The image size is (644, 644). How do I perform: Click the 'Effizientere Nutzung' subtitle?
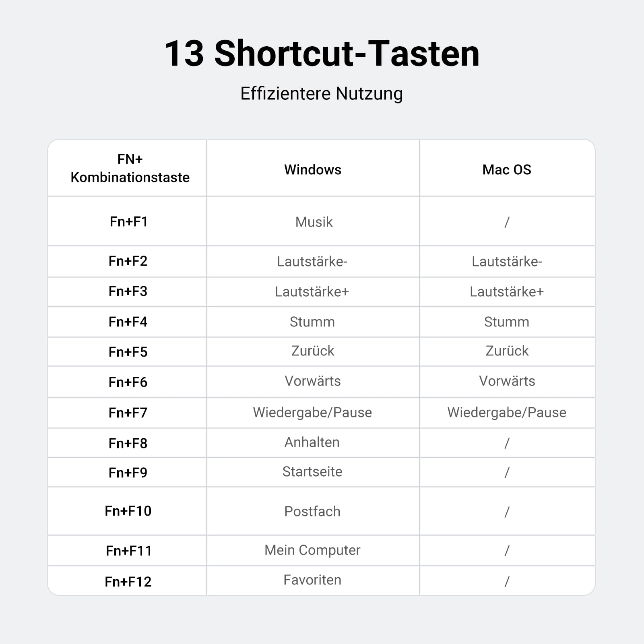pos(322,94)
